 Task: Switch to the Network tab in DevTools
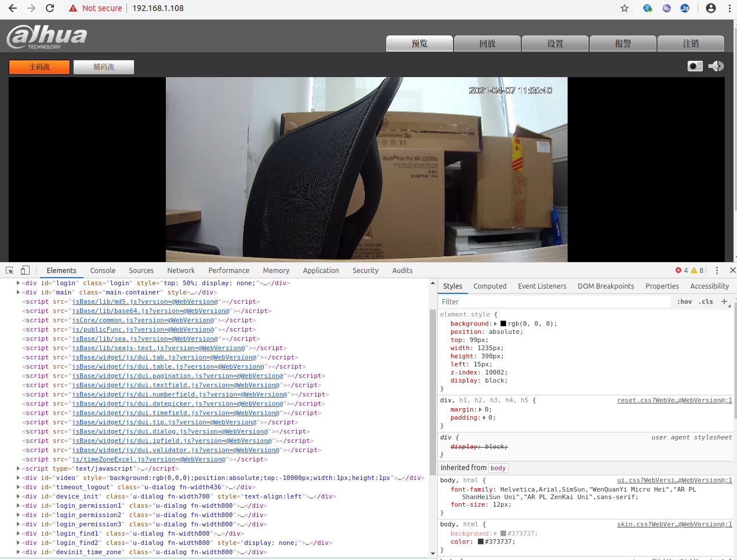tap(180, 270)
